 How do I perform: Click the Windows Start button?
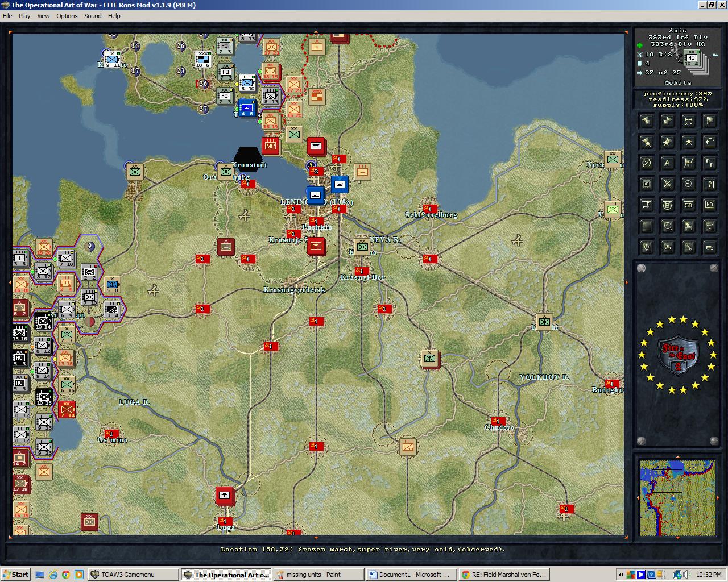[x=15, y=575]
